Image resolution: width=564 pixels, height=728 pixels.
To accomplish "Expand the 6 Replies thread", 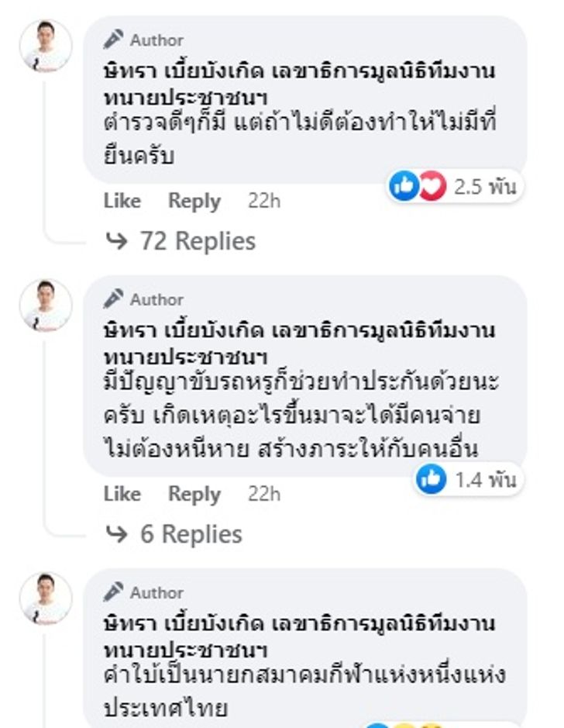I will click(191, 534).
